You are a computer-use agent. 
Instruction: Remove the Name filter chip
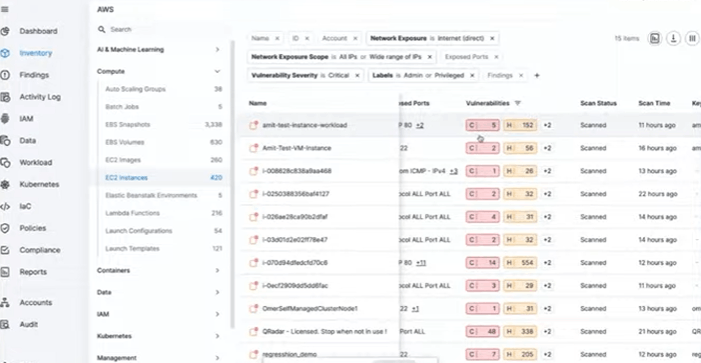point(277,38)
